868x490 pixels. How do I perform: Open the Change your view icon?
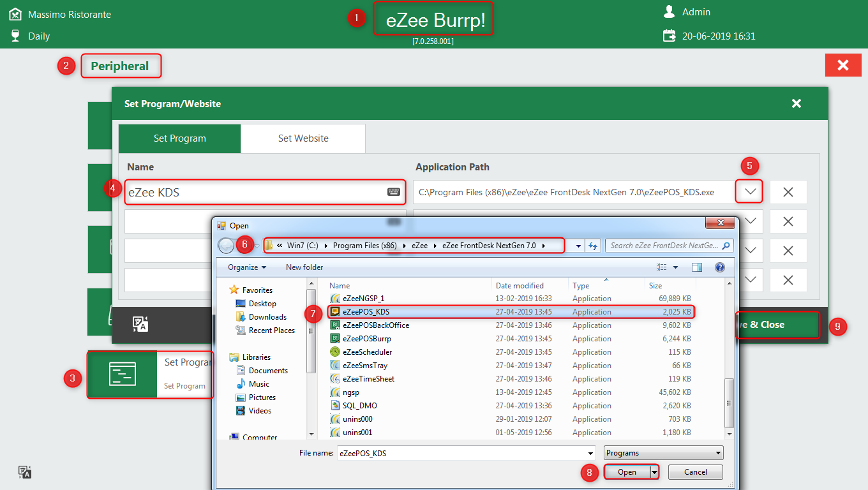click(662, 267)
